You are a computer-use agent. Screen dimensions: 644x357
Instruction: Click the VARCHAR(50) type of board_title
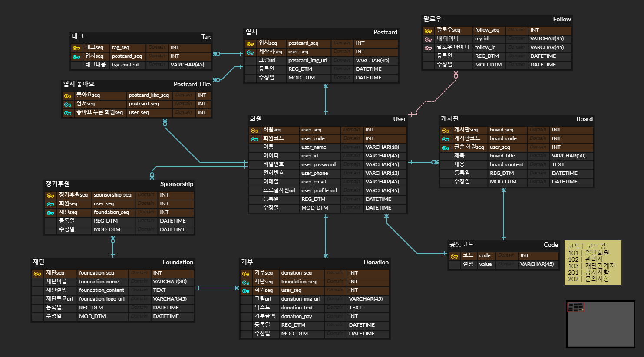point(568,156)
